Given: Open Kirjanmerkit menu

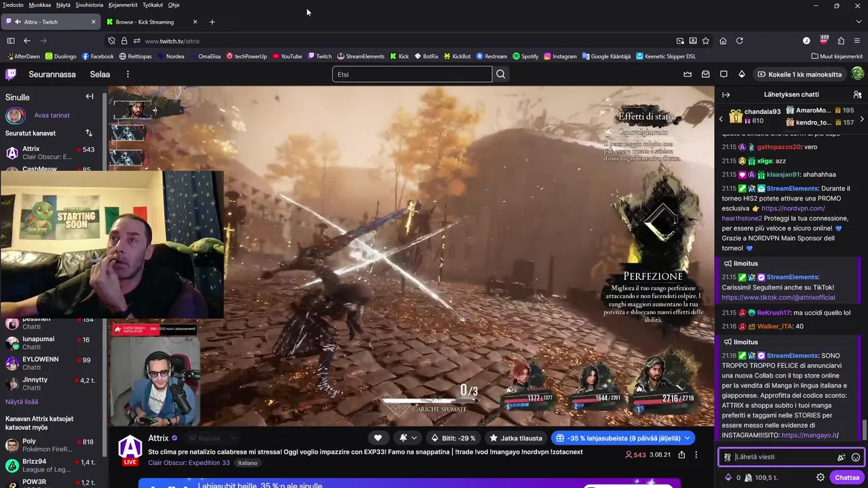Looking at the screenshot, I should (x=123, y=5).
